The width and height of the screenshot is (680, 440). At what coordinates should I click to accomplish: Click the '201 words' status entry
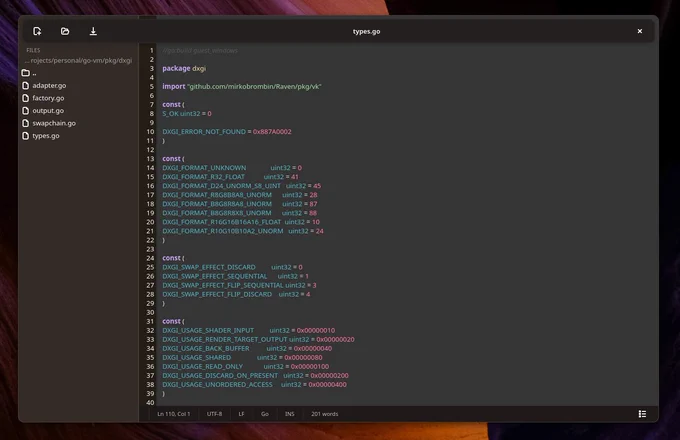click(324, 414)
